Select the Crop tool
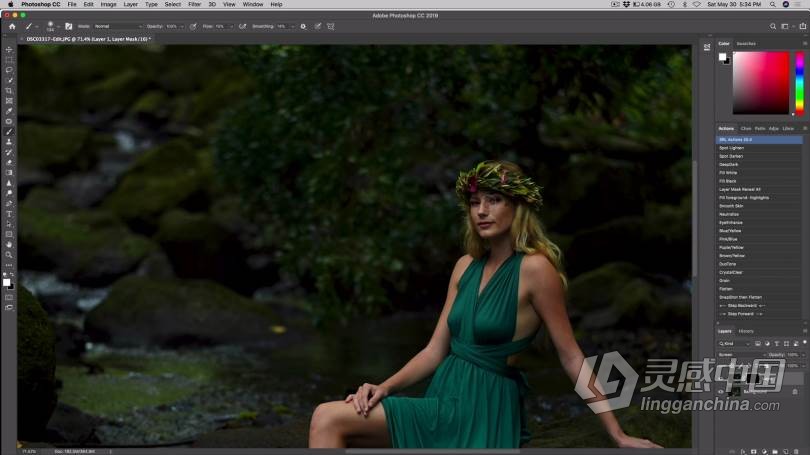The width and height of the screenshot is (810, 455). coord(9,90)
